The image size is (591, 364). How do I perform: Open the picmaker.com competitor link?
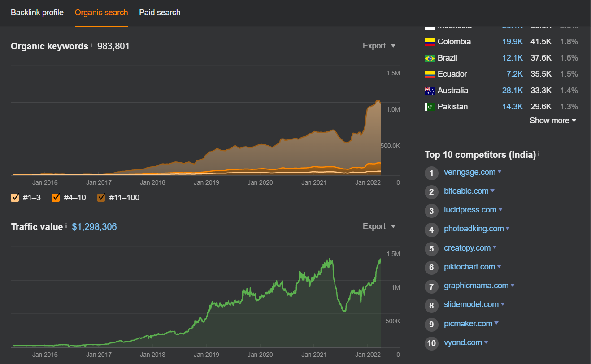[x=468, y=324]
